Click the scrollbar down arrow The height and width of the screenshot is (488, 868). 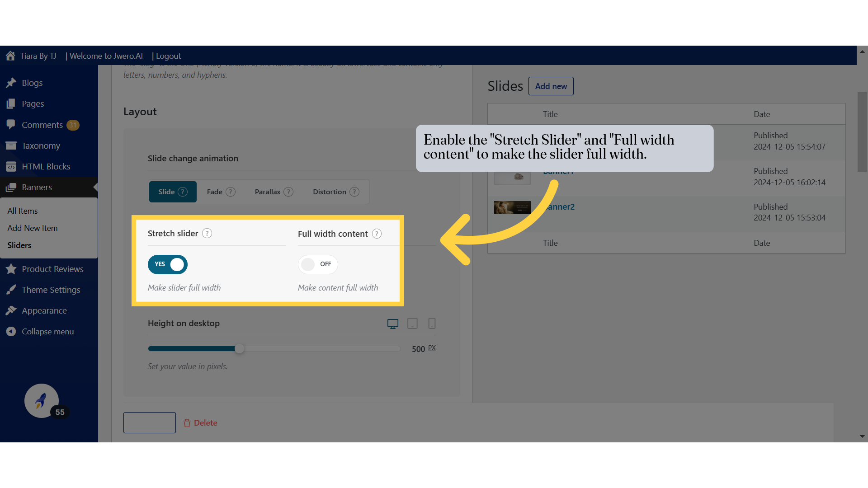(862, 436)
